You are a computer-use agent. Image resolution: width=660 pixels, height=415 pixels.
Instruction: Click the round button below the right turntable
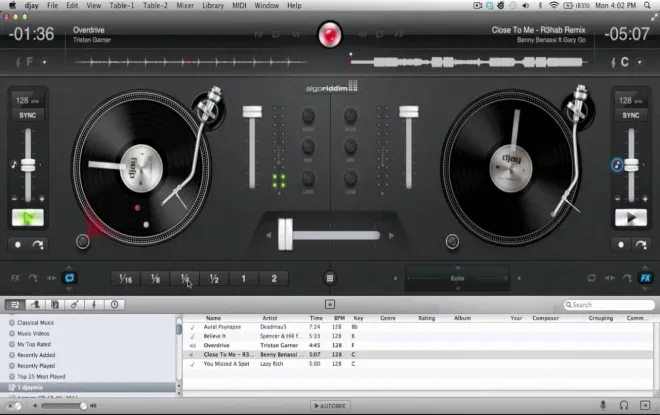click(x=452, y=242)
